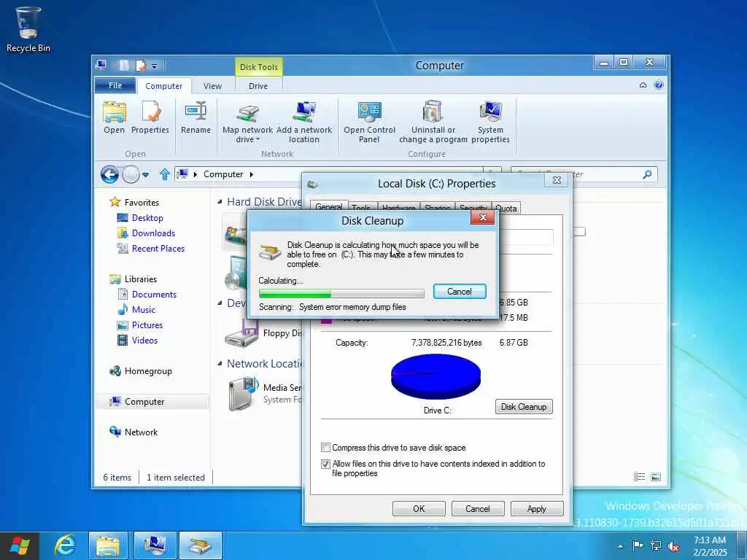Click the Up one level arrow
This screenshot has height=560, width=747.
pos(164,174)
